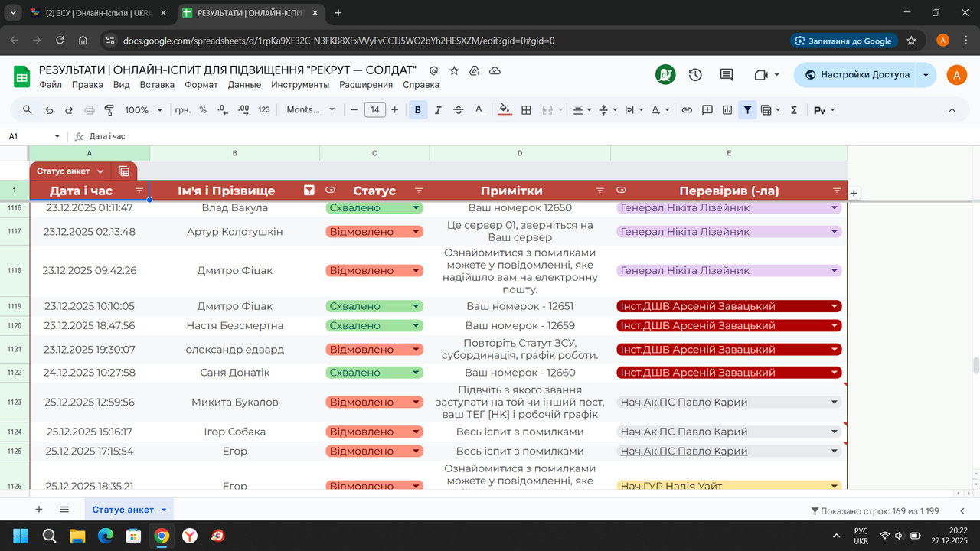
Task: Open the Файл menu
Action: (51, 85)
